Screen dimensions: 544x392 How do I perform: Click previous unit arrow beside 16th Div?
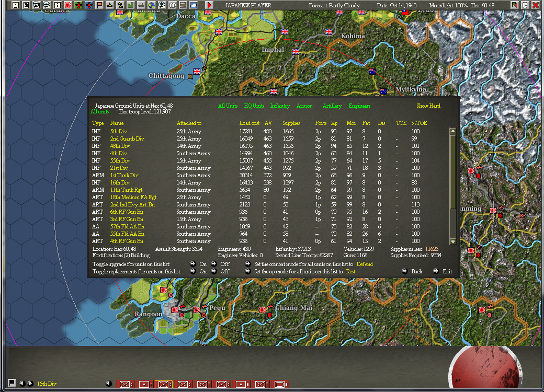(22, 383)
